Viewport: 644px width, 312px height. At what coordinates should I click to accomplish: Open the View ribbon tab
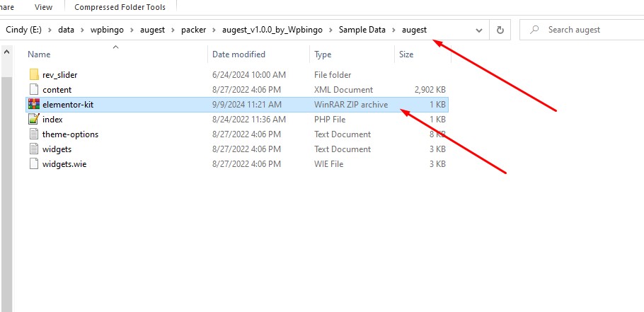(43, 7)
